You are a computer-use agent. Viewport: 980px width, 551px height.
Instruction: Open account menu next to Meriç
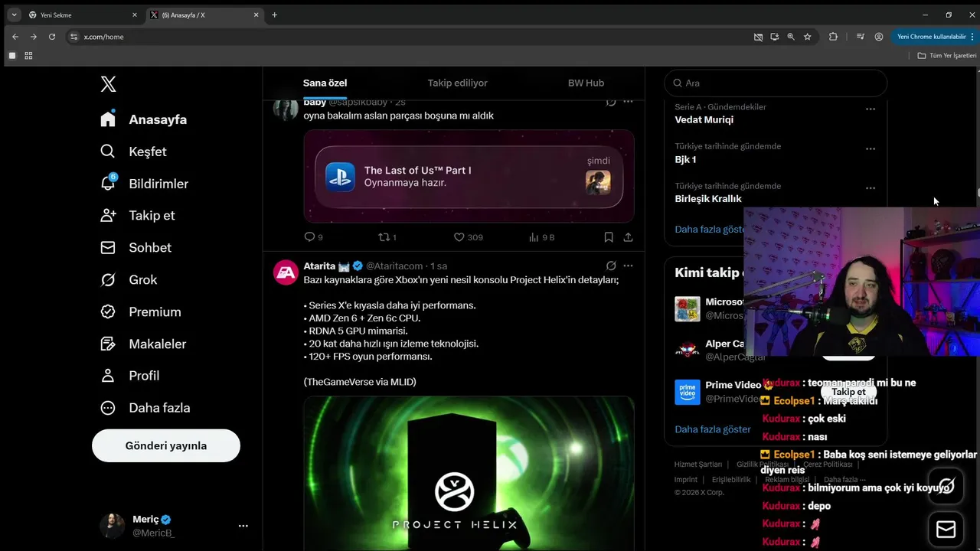pos(243,526)
